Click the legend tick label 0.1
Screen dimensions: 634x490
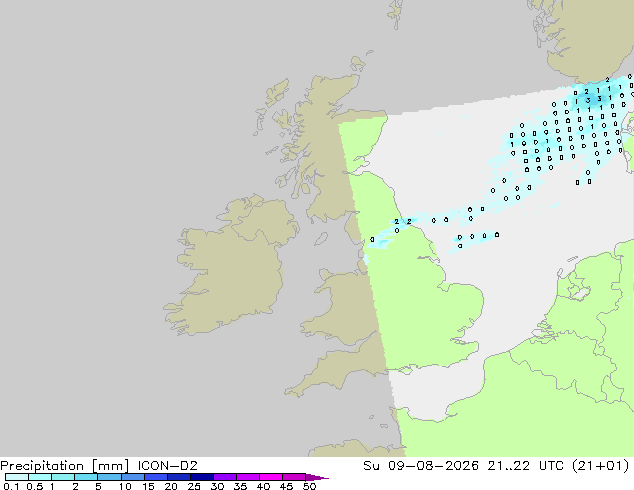pos(11,486)
